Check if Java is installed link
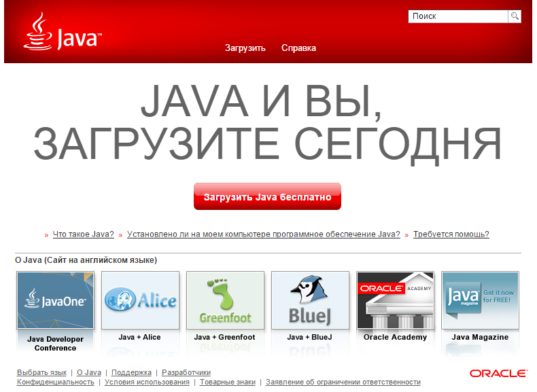Screen dimensions: 537x392 coord(263,234)
